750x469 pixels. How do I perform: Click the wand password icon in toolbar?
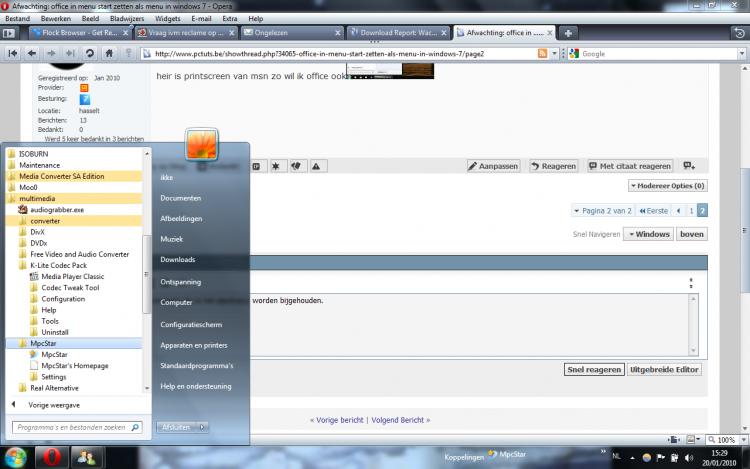click(x=128, y=53)
